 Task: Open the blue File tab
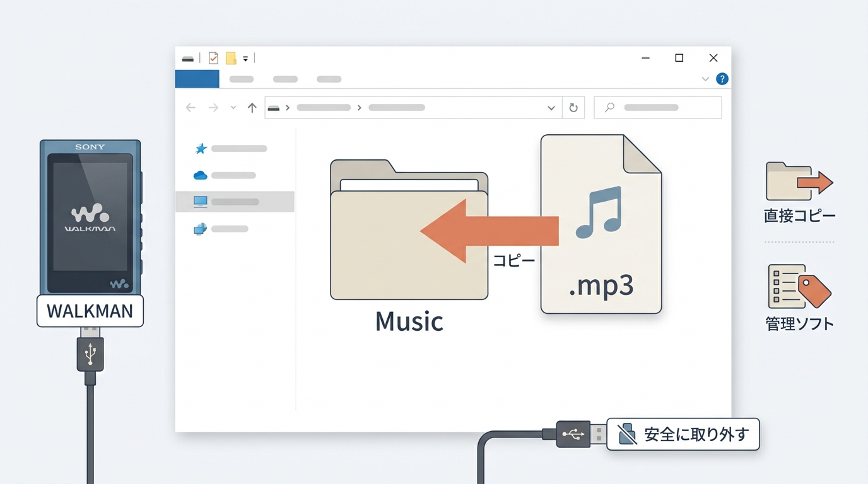197,79
